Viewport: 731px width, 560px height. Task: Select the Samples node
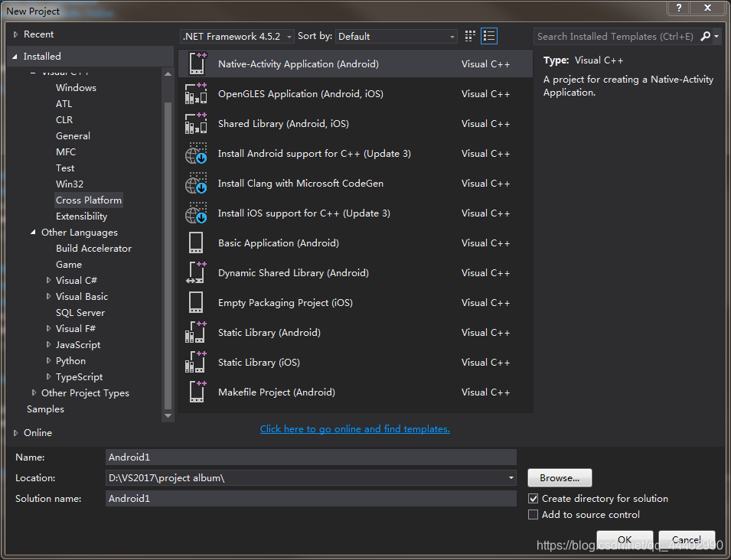click(45, 409)
